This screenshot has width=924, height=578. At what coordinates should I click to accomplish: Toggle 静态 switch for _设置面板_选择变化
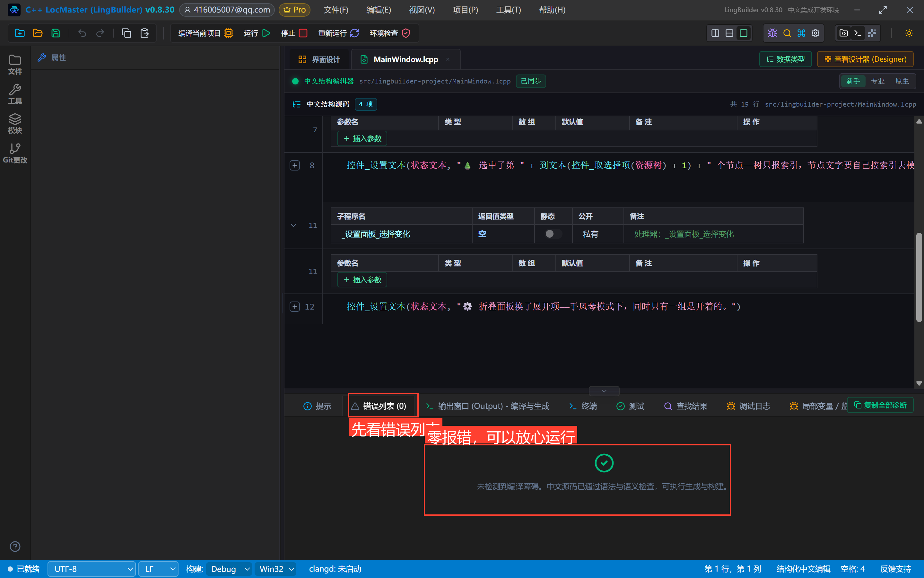(x=553, y=234)
